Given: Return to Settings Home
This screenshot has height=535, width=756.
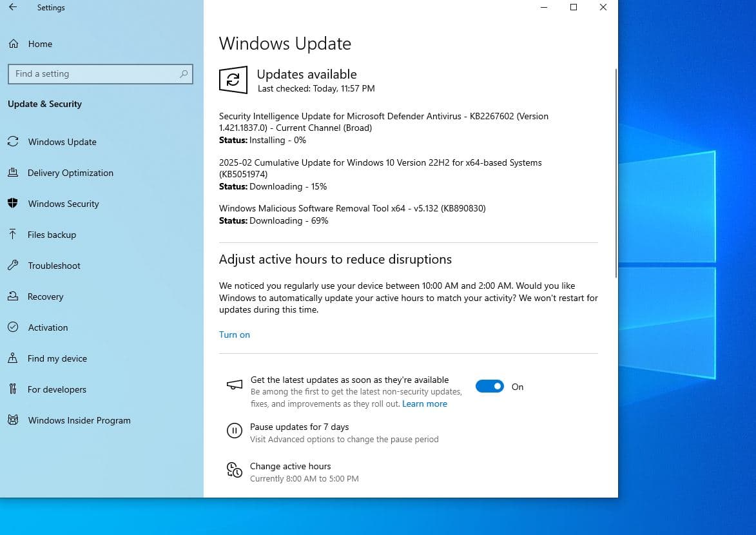Looking at the screenshot, I should 40,44.
